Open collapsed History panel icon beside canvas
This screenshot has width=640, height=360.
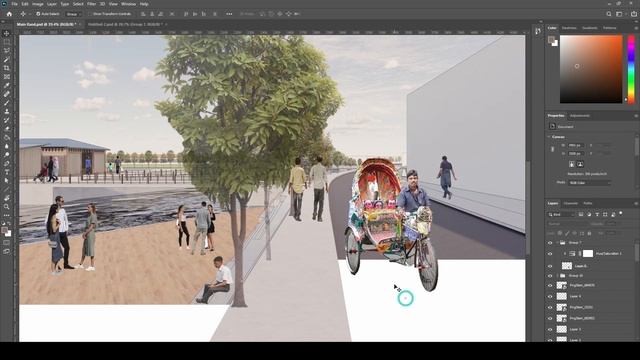(538, 31)
